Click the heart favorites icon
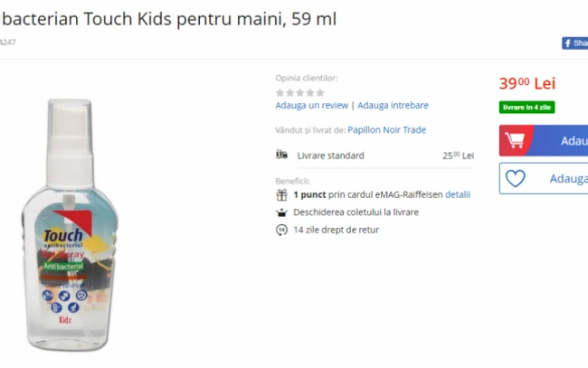The image size is (588, 368). [x=516, y=178]
